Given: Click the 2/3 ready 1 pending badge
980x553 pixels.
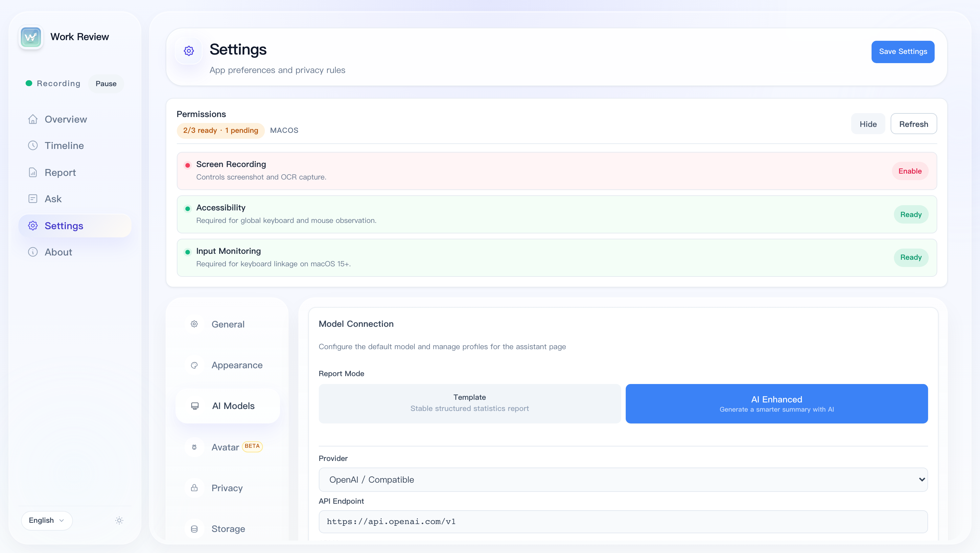Looking at the screenshot, I should click(x=220, y=131).
